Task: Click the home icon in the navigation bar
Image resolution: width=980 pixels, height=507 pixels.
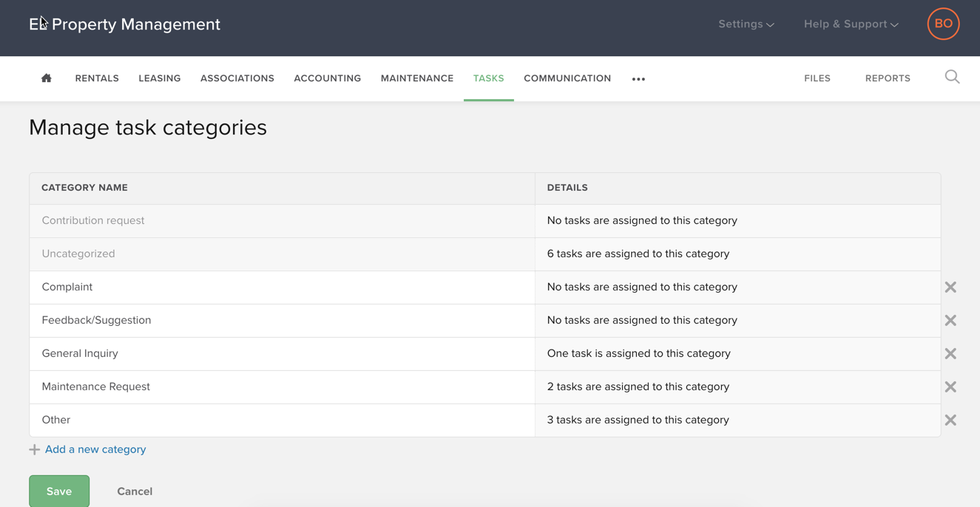Action: (46, 78)
